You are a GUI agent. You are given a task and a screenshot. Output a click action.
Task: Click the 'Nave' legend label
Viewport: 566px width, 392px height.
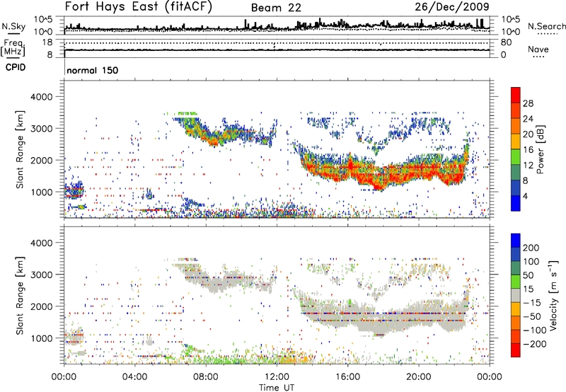pos(538,49)
